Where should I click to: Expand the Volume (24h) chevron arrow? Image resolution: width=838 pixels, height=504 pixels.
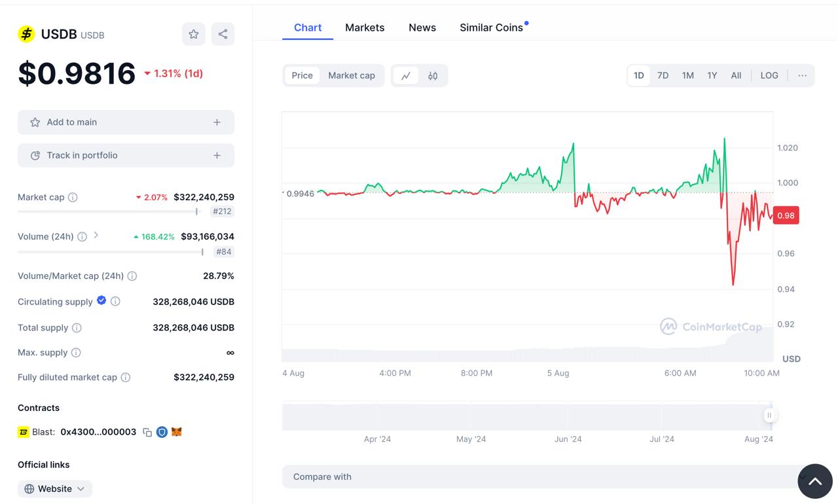point(96,235)
